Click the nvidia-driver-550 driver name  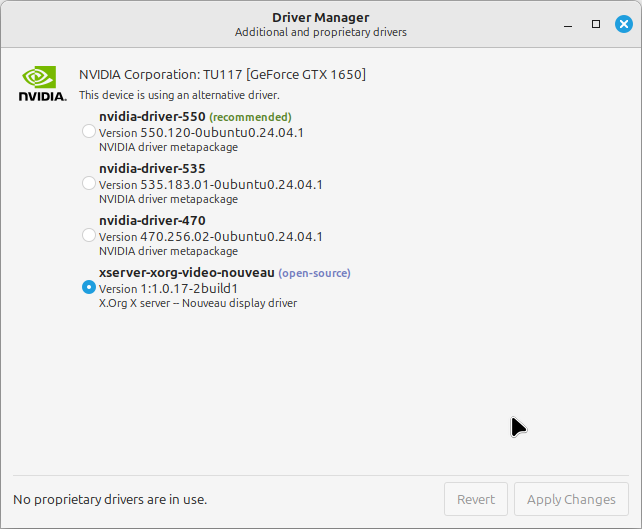pos(152,117)
